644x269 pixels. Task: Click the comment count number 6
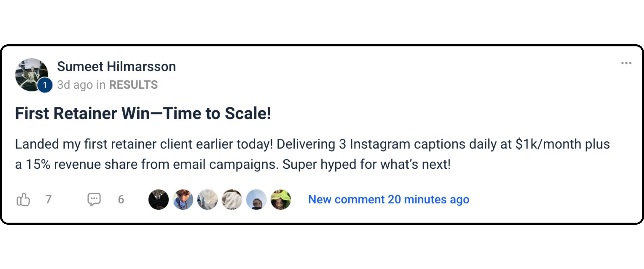coord(121,199)
